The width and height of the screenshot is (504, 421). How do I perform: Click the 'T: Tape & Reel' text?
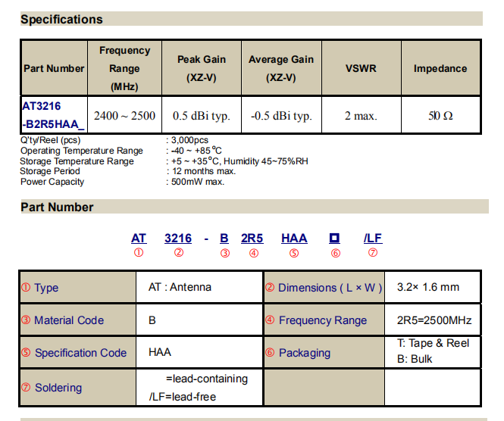433,343
